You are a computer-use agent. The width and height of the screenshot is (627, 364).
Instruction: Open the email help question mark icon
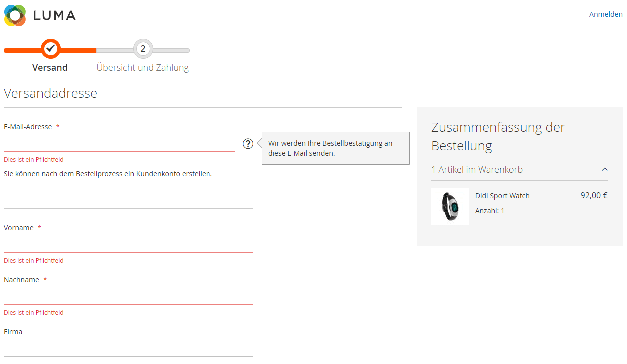248,143
